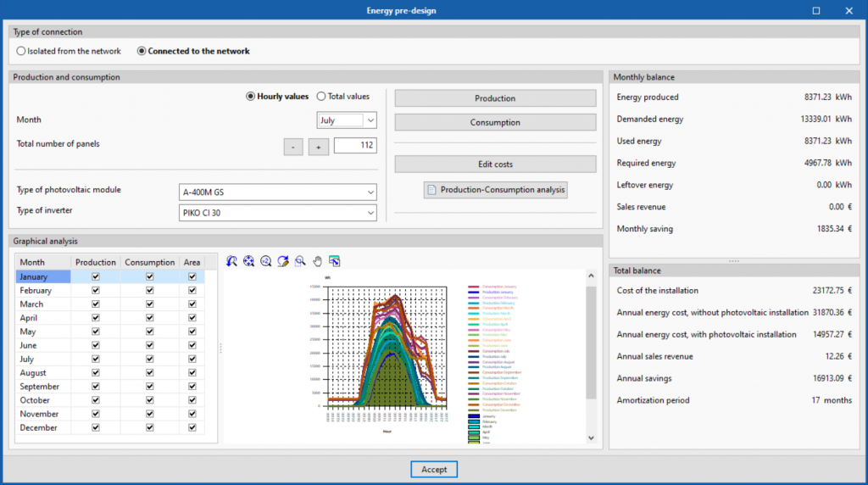Image resolution: width=868 pixels, height=485 pixels.
Task: Select Isolated from the network option
Action: pyautogui.click(x=21, y=51)
